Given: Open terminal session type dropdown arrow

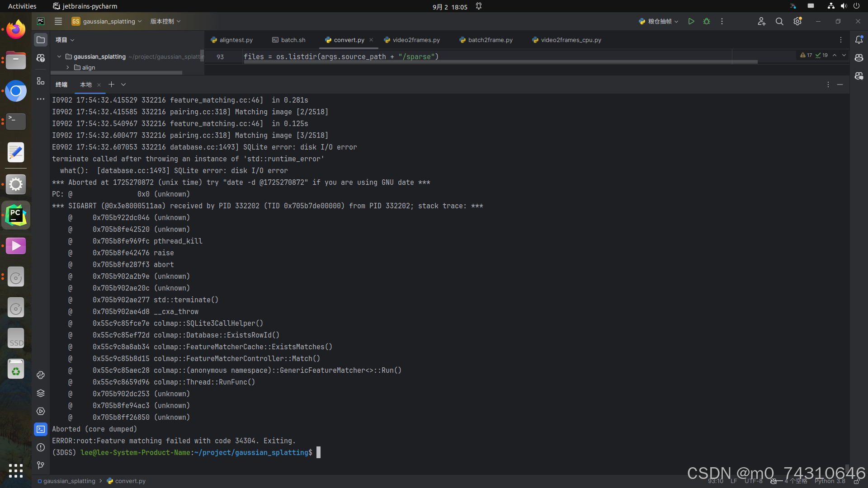Looking at the screenshot, I should [x=123, y=84].
